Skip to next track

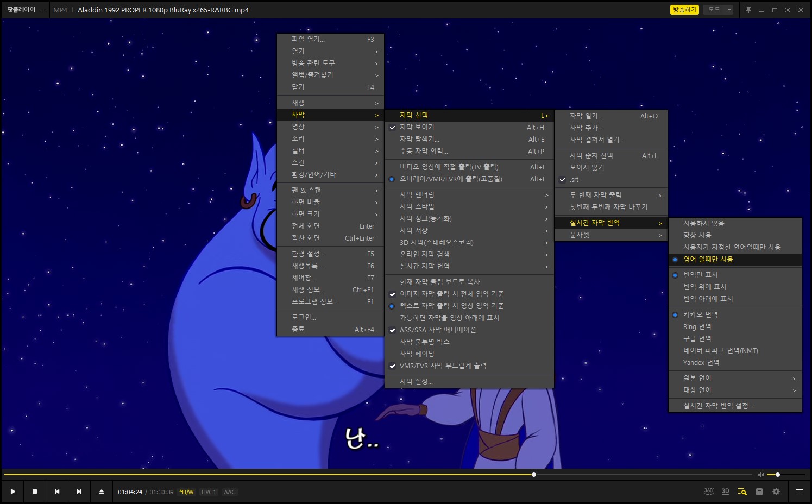[x=79, y=492]
